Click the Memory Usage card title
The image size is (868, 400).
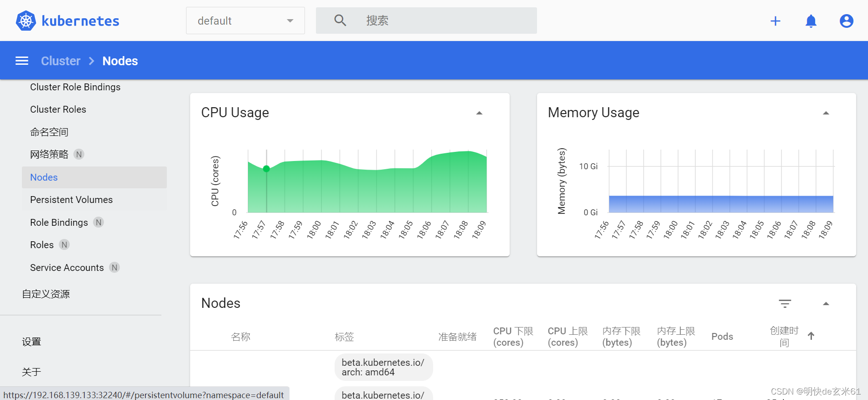tap(594, 113)
